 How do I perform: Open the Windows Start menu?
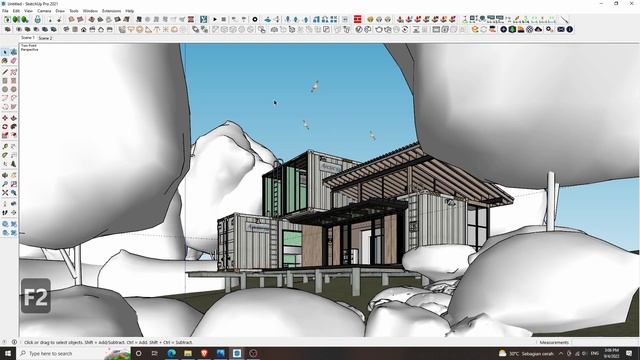pos(8,353)
